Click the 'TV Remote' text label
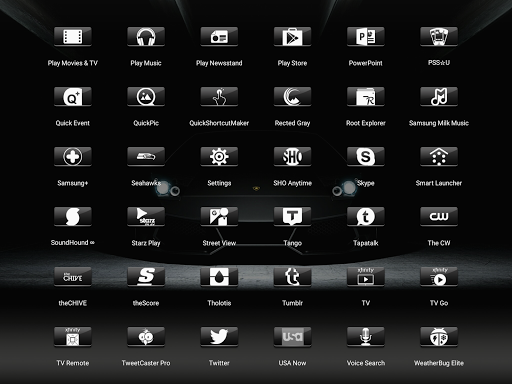 click(73, 363)
